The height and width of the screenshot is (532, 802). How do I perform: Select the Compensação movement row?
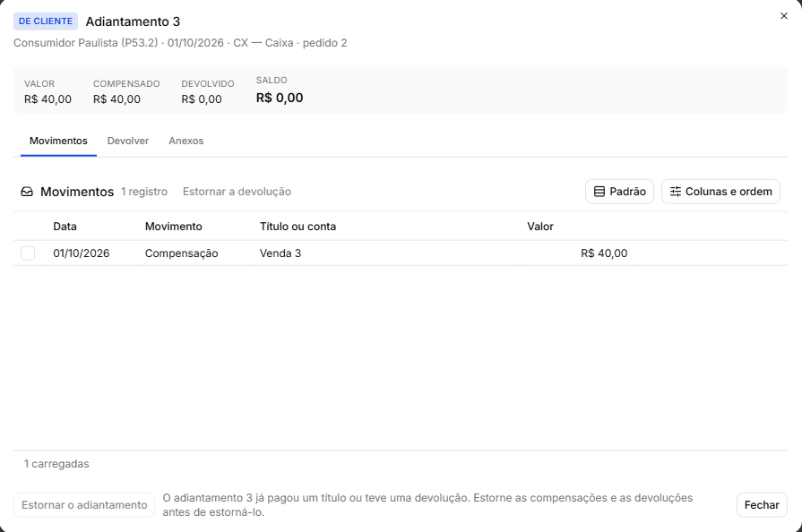tap(401, 253)
